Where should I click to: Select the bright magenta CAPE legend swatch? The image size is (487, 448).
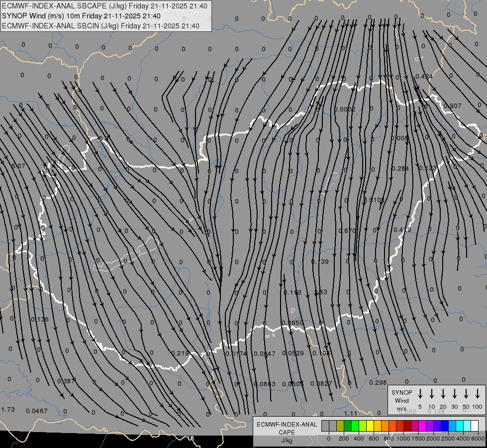tap(422, 426)
